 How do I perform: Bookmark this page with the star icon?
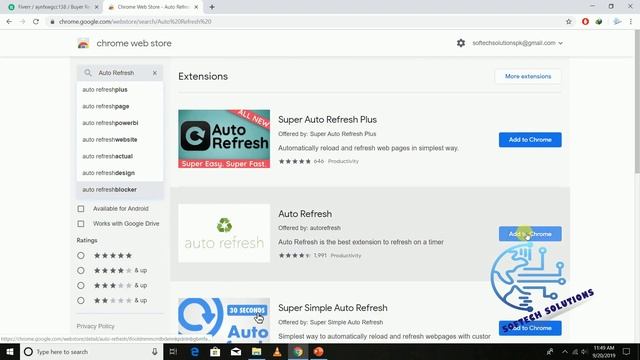coord(569,22)
